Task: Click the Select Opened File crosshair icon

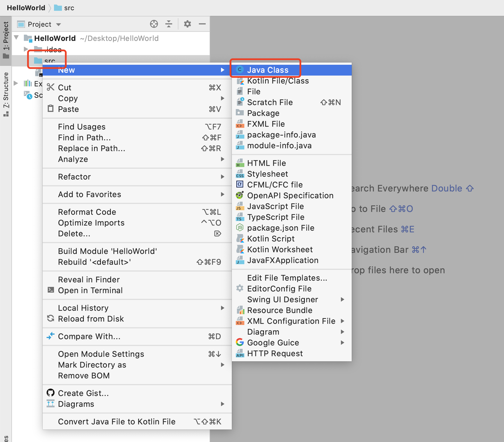Action: pos(154,24)
